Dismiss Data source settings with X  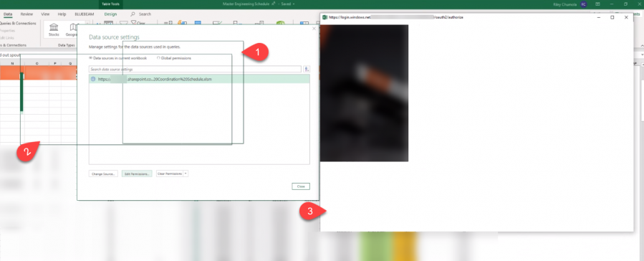pos(314,29)
